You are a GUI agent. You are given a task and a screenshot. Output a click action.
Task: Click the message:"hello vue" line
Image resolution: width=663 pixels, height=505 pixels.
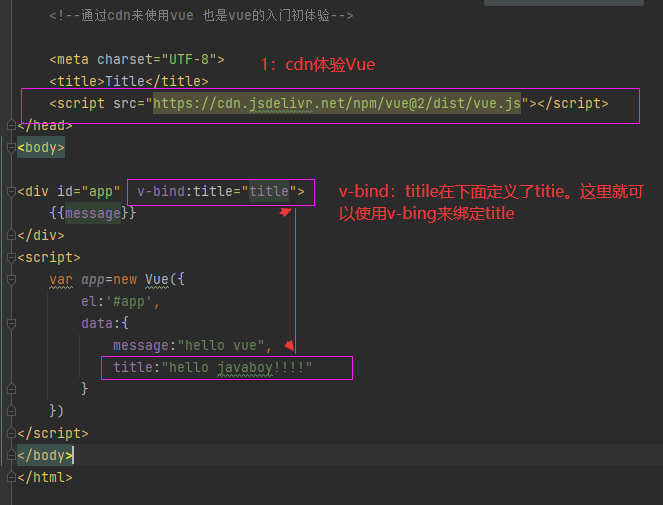pyautogui.click(x=192, y=346)
